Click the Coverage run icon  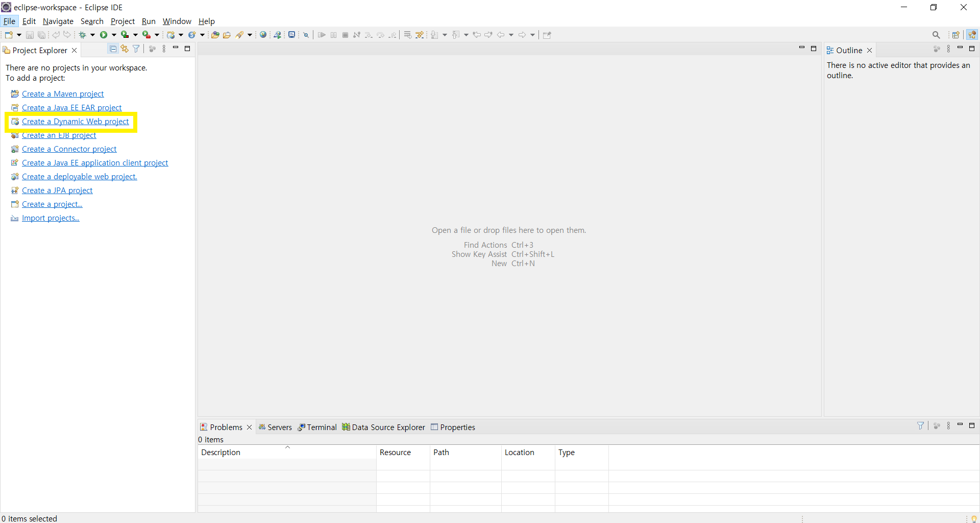(125, 35)
